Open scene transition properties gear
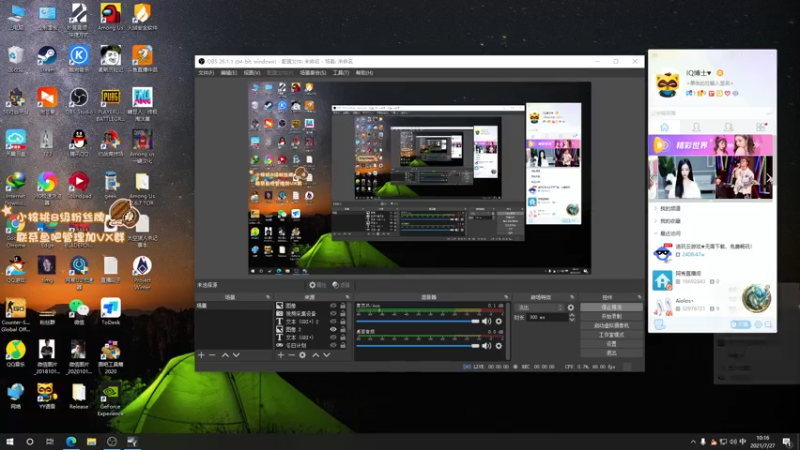Screen dimensions: 800x450 571,307
